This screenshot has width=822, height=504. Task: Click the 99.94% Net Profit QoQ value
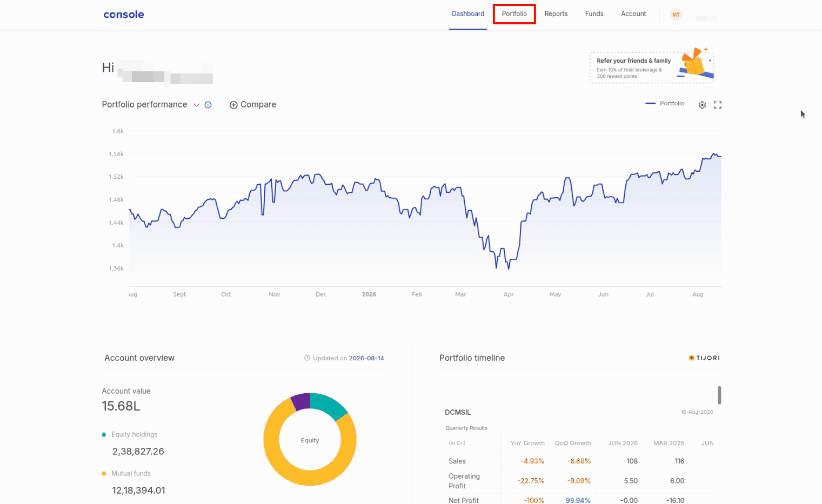[x=578, y=501]
